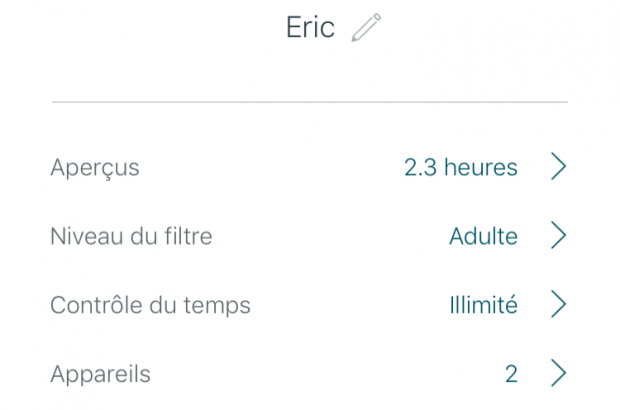Click the Illimité time value
620x410 pixels.
coord(483,306)
